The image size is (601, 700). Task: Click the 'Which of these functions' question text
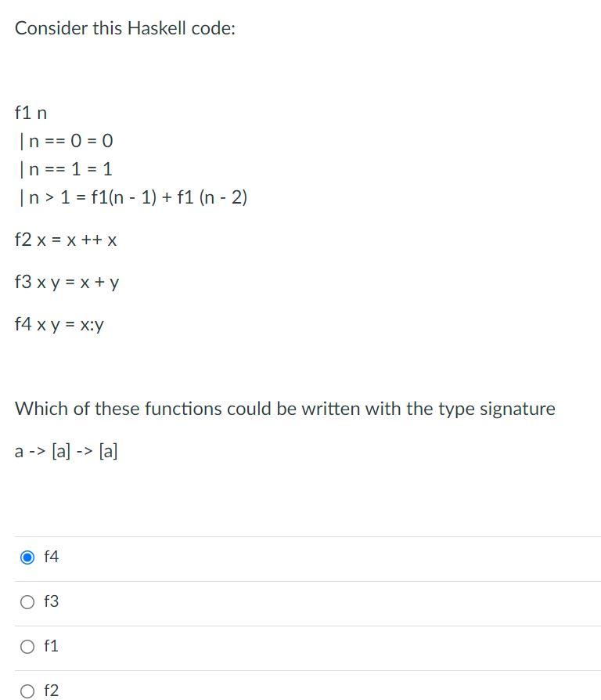point(285,409)
